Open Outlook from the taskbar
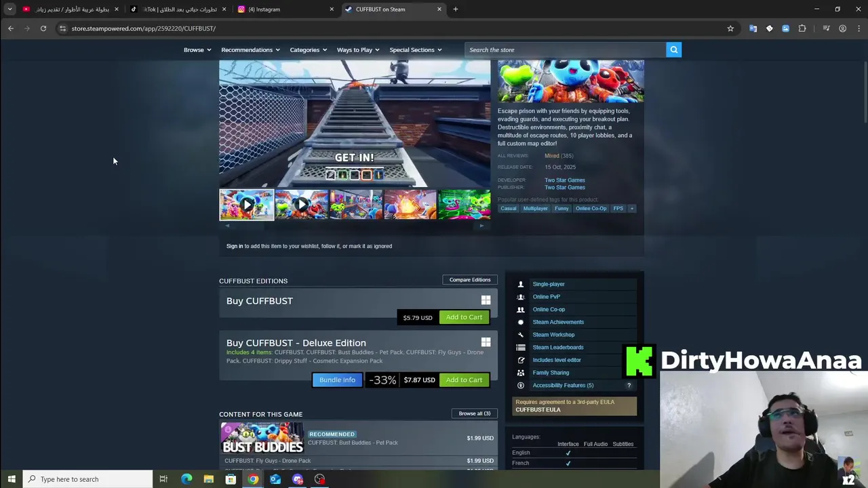 (275, 479)
